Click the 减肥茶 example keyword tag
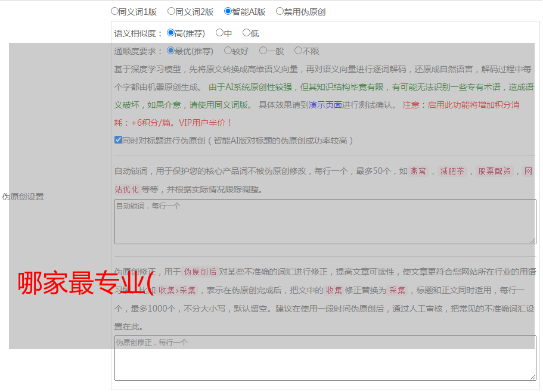This screenshot has height=392, width=543. (452, 171)
